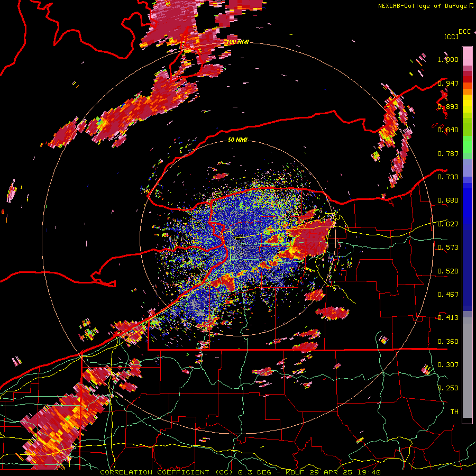Click the 0.520 legend value
Viewport: 476px width, 476px height.
448,271
